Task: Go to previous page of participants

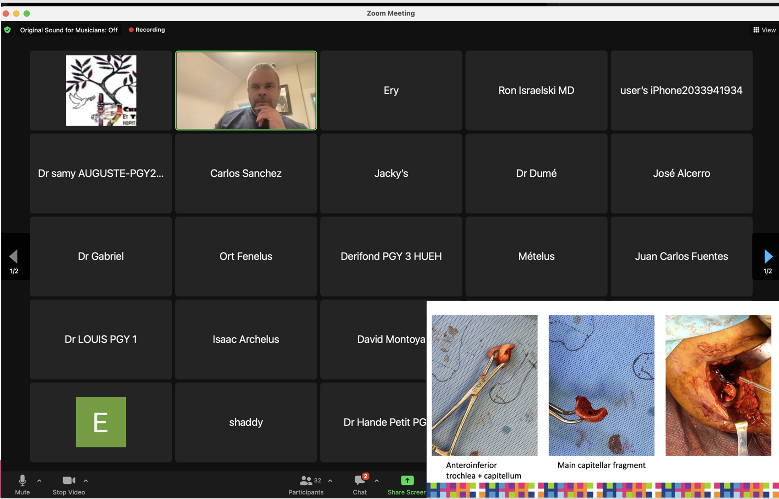Action: click(13, 256)
